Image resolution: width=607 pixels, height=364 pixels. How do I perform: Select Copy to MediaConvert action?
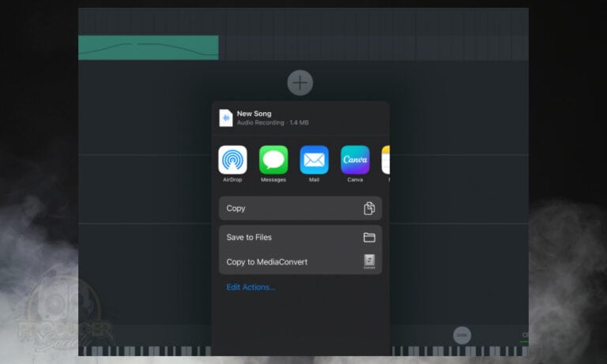(x=300, y=262)
